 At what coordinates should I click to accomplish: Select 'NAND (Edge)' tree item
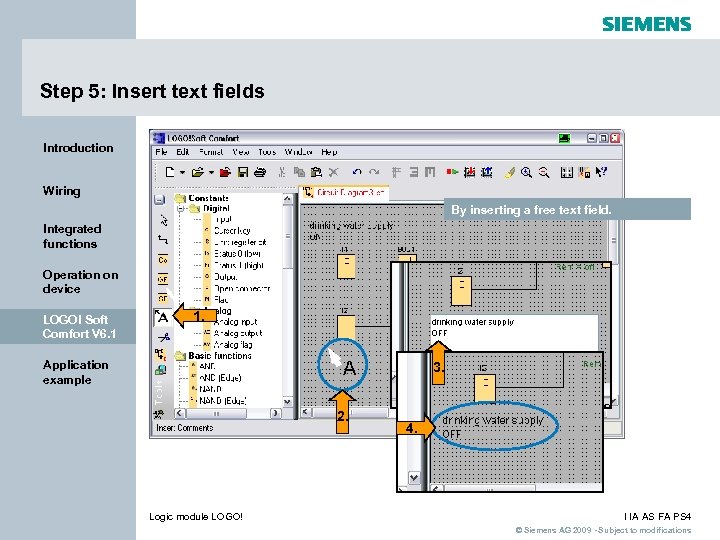point(223,400)
